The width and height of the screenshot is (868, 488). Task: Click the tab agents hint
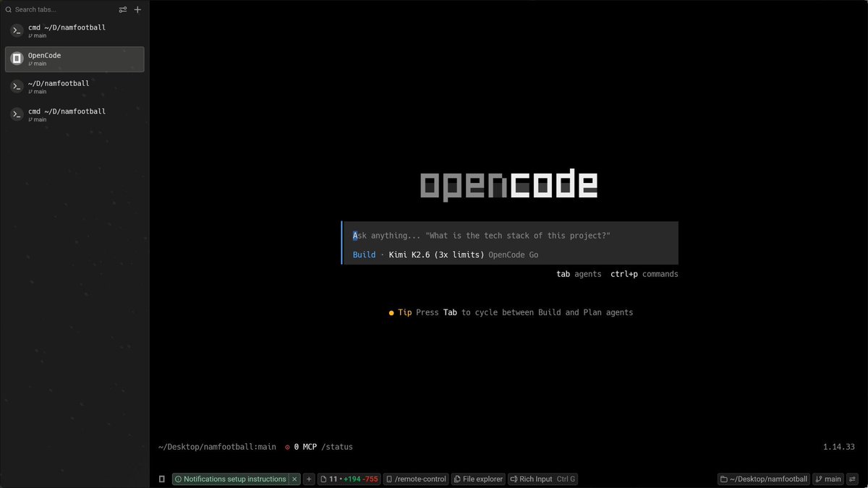click(x=579, y=274)
